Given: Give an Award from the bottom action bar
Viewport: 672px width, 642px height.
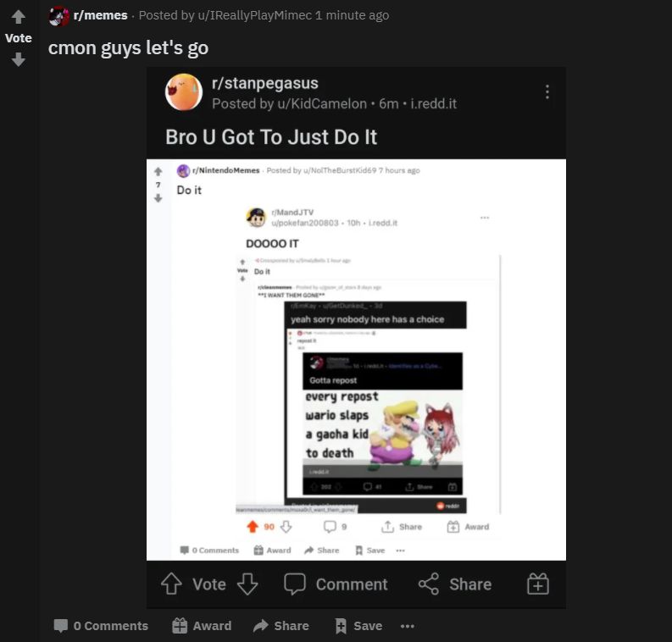Looking at the screenshot, I should [202, 626].
